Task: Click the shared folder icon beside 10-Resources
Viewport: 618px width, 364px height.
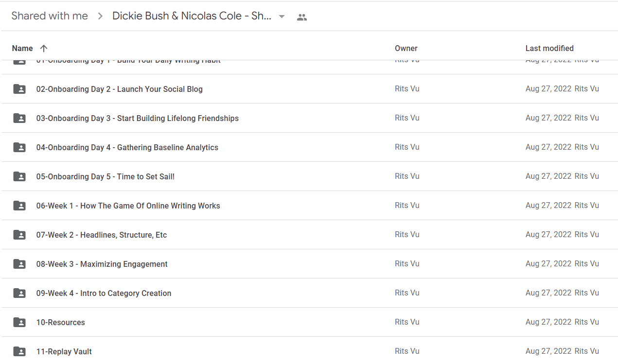Action: [x=19, y=322]
